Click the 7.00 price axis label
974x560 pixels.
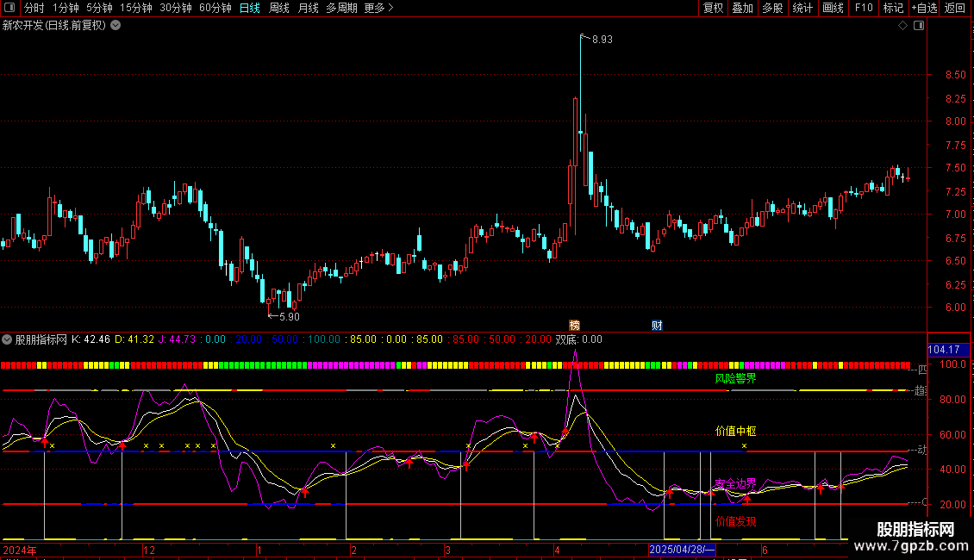click(955, 215)
